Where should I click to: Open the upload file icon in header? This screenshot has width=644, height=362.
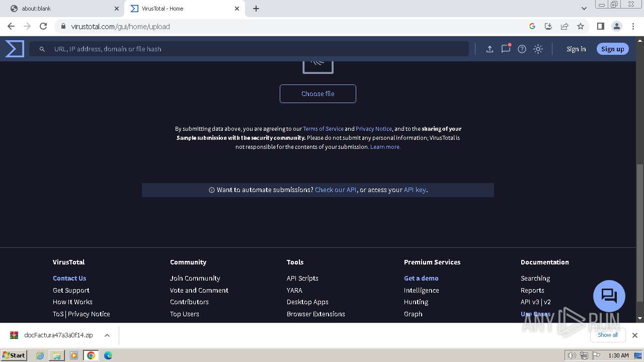490,49
